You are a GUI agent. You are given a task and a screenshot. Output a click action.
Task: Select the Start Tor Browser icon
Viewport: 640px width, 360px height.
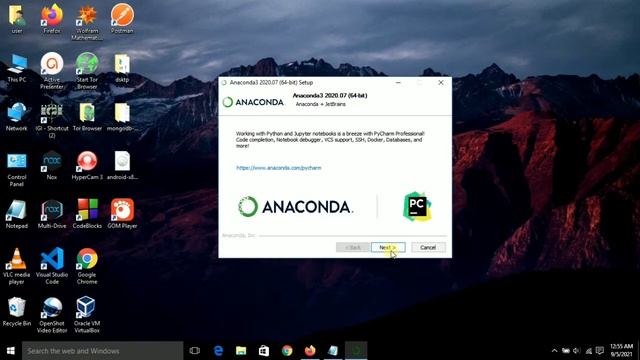pos(87,71)
